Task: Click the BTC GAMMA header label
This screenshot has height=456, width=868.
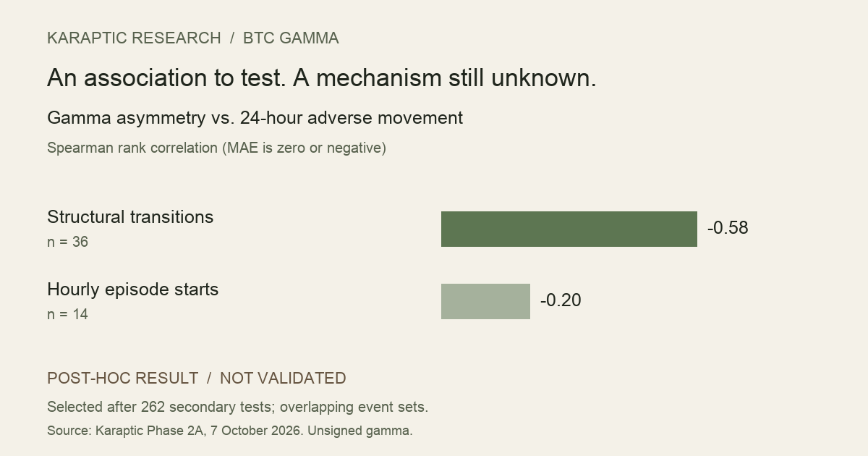Action: point(291,38)
